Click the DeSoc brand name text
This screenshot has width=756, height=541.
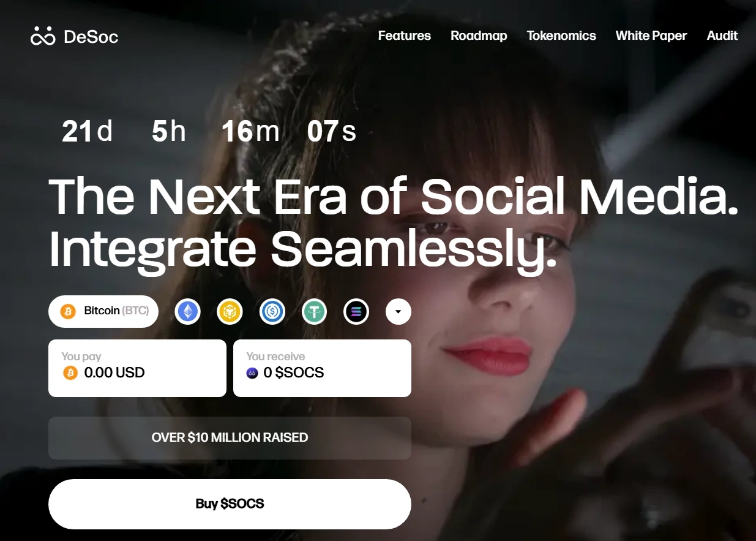pyautogui.click(x=91, y=37)
